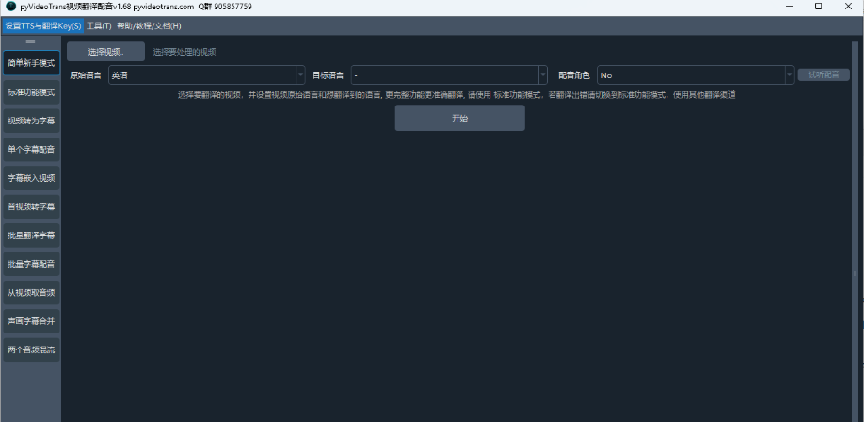Image resolution: width=868 pixels, height=422 pixels.
Task: Click the 选择要处理的视频 placeholder text
Action: click(185, 52)
